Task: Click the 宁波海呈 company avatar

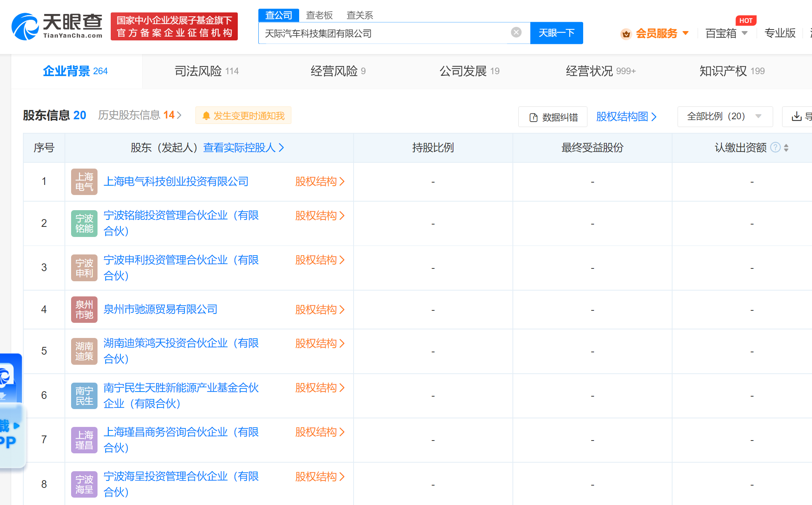Action: click(84, 484)
